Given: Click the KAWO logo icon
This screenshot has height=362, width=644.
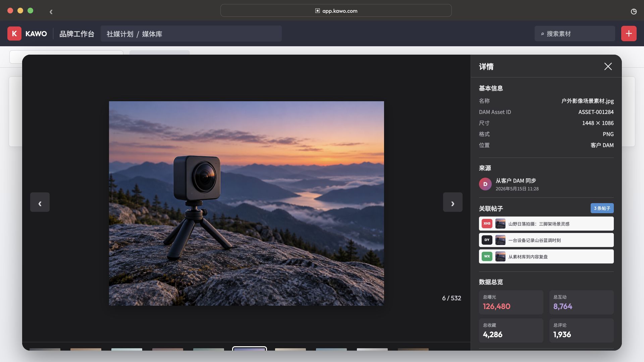Looking at the screenshot, I should pyautogui.click(x=14, y=34).
